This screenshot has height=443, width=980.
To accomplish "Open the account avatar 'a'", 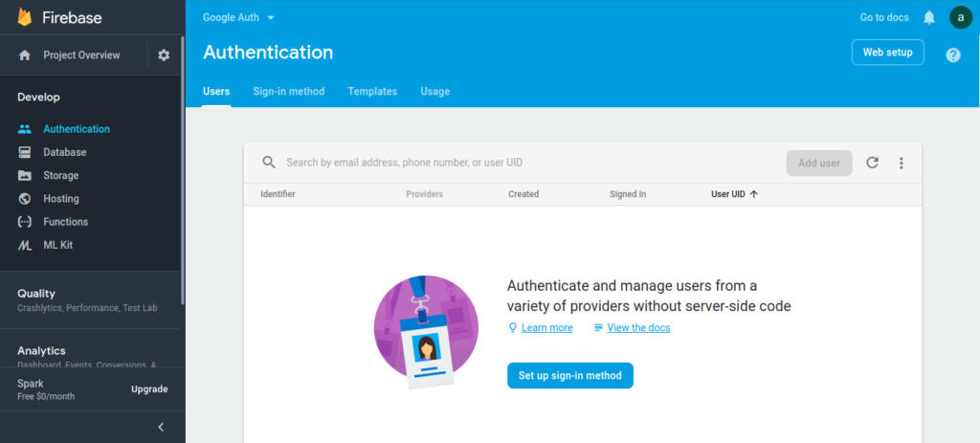I will pos(961,17).
